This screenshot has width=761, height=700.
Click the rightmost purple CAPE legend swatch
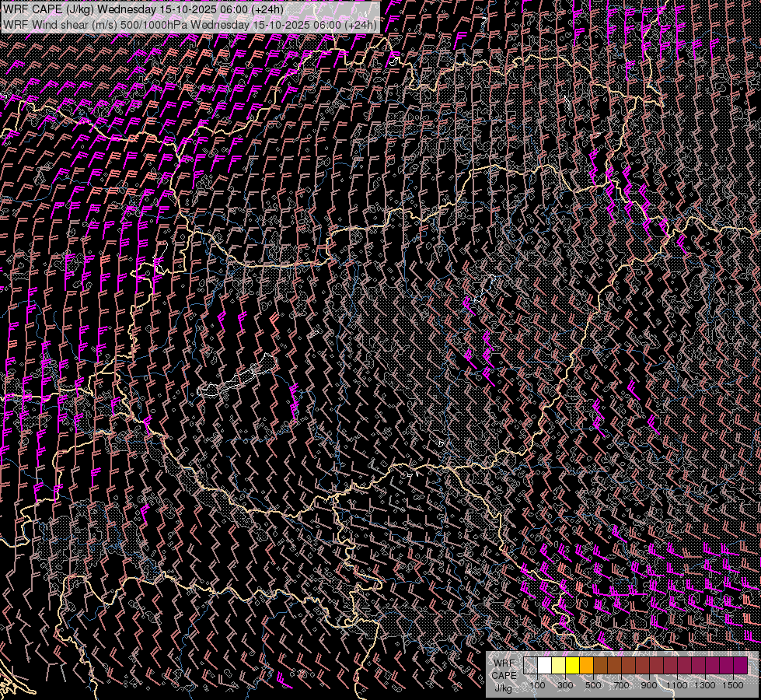(740, 666)
